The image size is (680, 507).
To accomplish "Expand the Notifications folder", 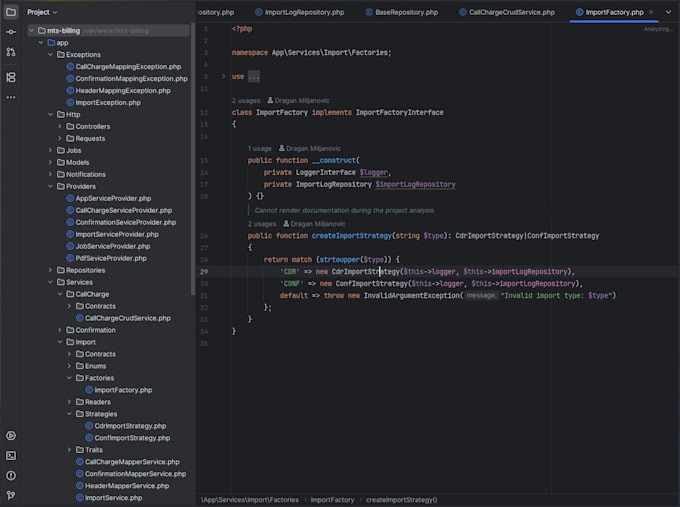I will [50, 174].
